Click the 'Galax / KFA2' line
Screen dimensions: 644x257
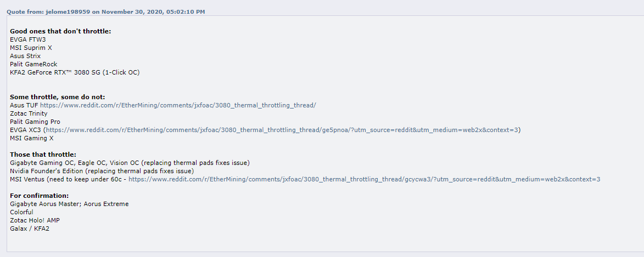click(30, 229)
